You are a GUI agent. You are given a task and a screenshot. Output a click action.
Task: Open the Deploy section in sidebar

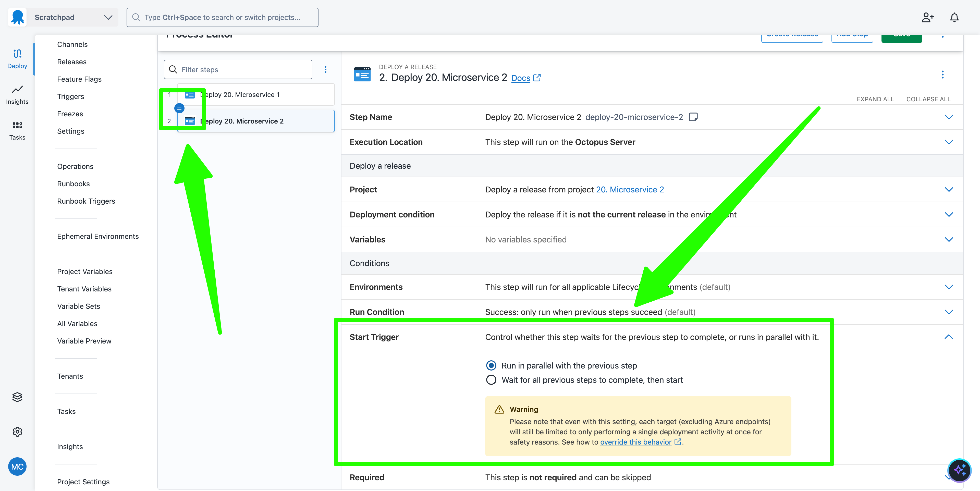(x=17, y=59)
